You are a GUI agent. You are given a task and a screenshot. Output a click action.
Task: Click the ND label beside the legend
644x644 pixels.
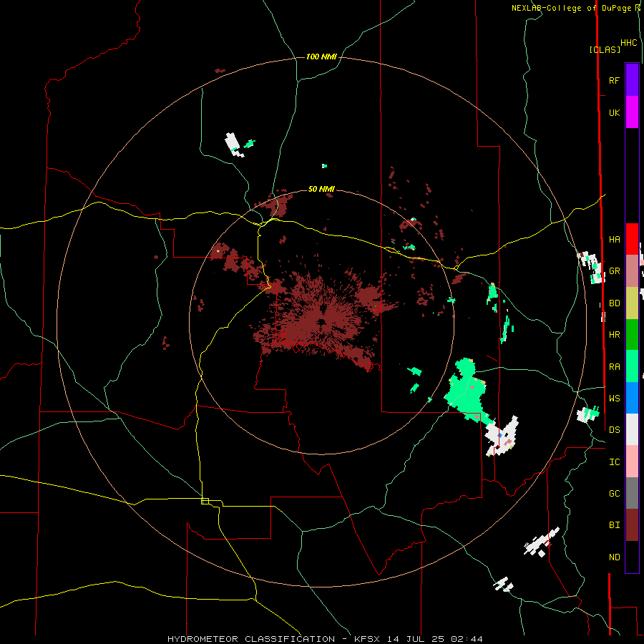pyautogui.click(x=614, y=557)
